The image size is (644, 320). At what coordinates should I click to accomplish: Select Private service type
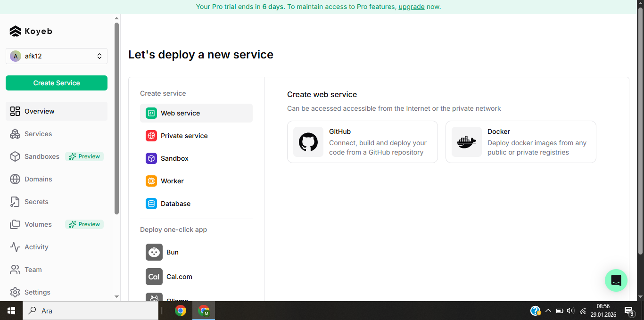coord(196,136)
